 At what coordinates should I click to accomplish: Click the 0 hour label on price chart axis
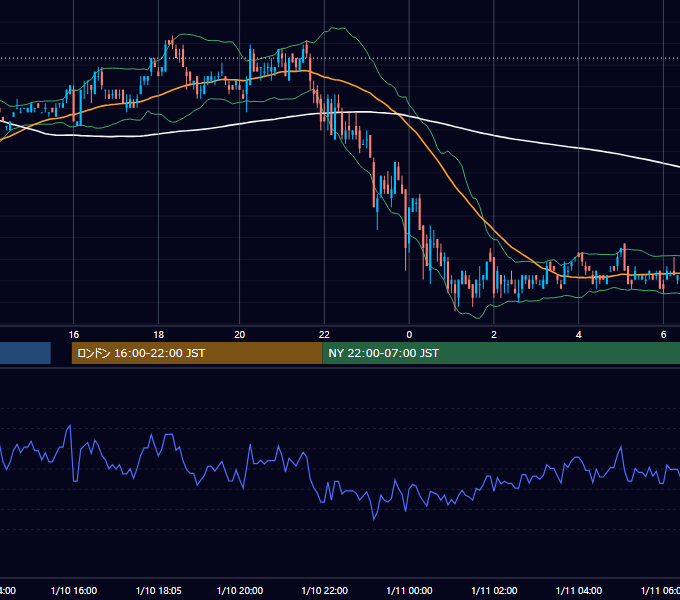(409, 335)
